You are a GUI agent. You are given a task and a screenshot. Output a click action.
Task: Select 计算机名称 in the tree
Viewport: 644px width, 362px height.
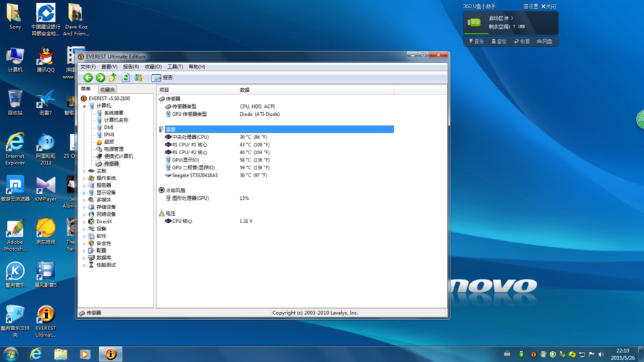(116, 120)
